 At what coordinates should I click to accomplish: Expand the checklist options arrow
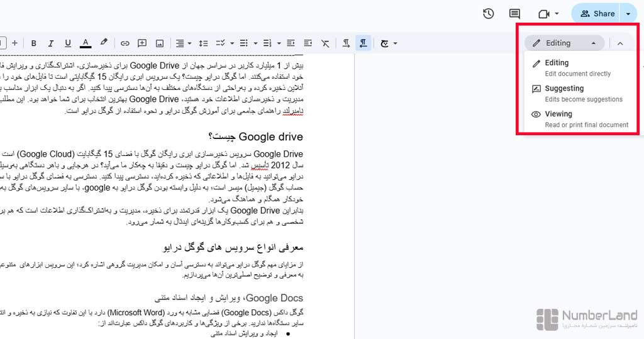[232, 43]
